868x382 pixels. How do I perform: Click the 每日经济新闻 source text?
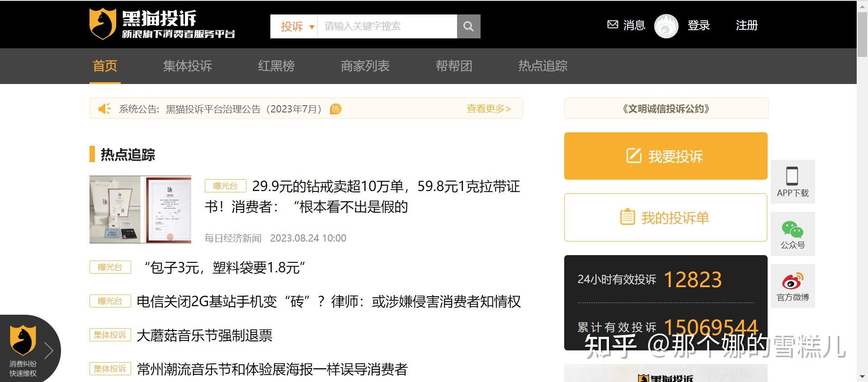pos(233,238)
